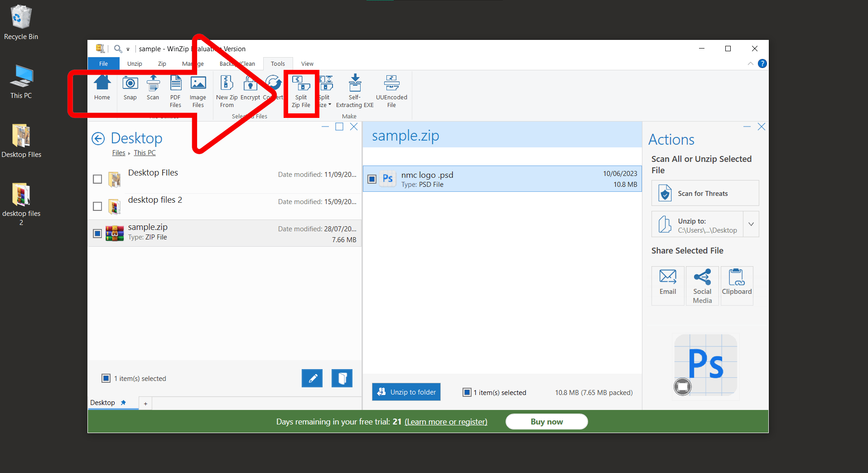This screenshot has width=868, height=473.
Task: Open the Image Files tool
Action: tap(198, 91)
